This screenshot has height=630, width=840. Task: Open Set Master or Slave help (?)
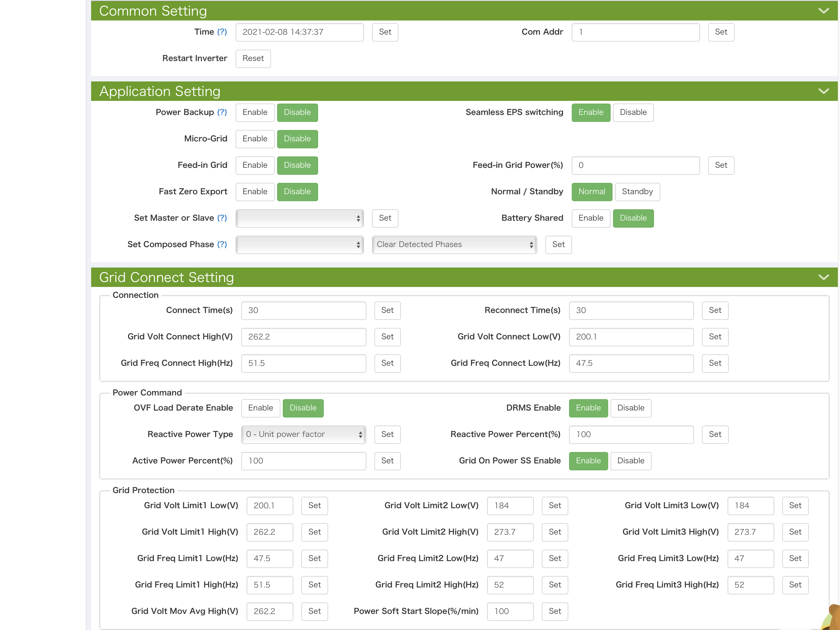[222, 218]
